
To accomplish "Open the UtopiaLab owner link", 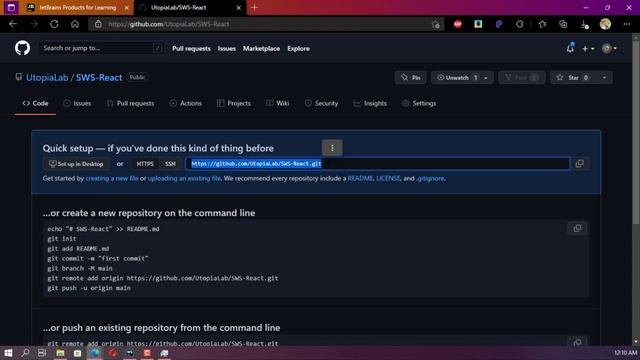I will (x=47, y=78).
